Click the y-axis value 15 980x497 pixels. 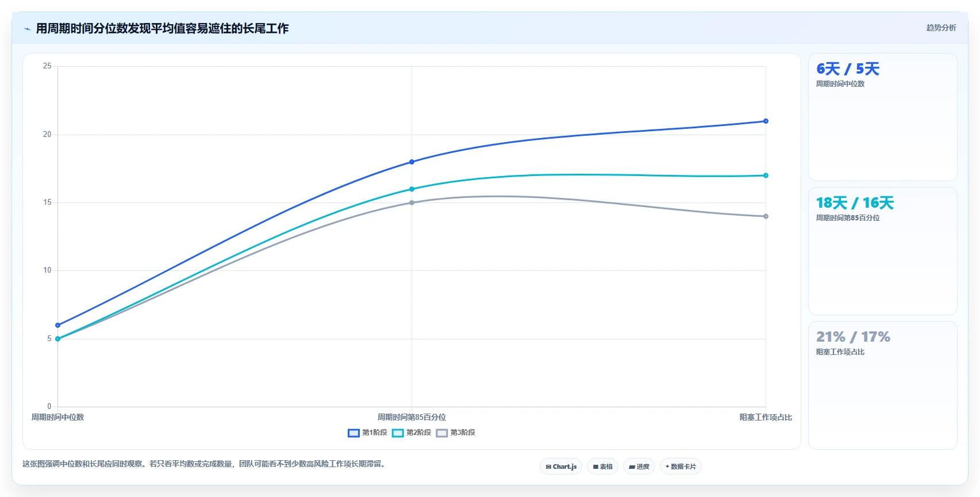pos(47,202)
